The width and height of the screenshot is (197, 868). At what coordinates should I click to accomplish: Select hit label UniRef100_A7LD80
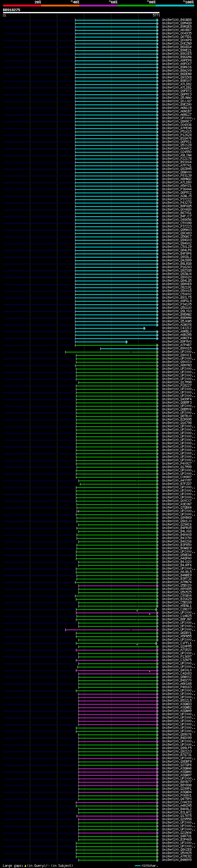click(x=176, y=182)
